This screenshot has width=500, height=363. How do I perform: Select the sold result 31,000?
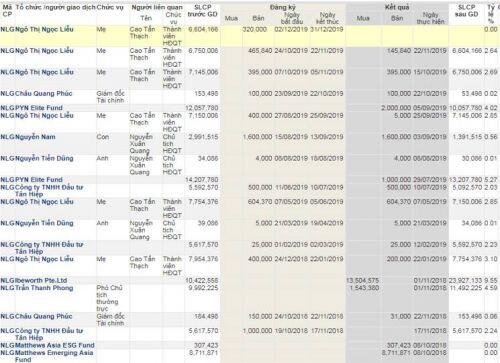tap(401, 316)
